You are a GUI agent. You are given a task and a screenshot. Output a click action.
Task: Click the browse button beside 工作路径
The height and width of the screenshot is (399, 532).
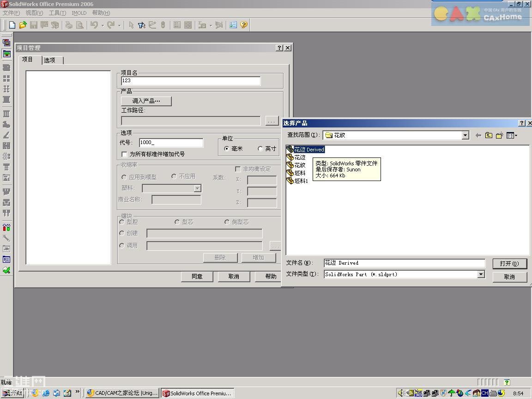click(x=272, y=121)
